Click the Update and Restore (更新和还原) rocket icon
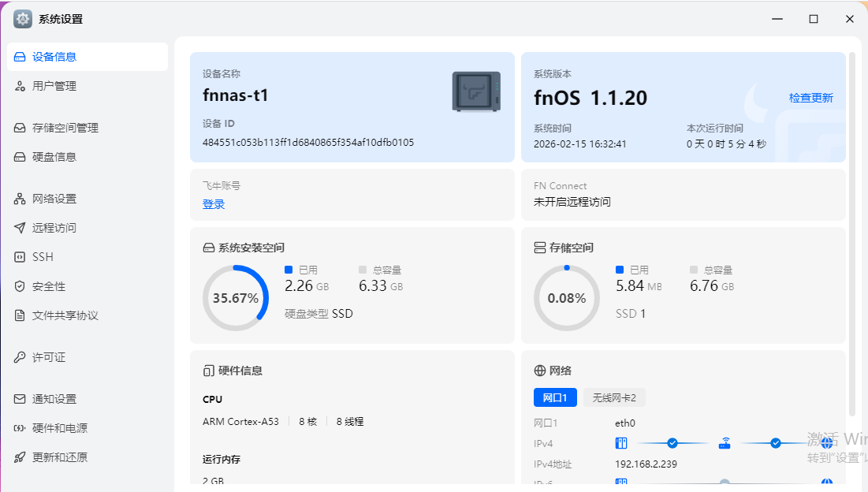868x492 pixels. coord(20,457)
